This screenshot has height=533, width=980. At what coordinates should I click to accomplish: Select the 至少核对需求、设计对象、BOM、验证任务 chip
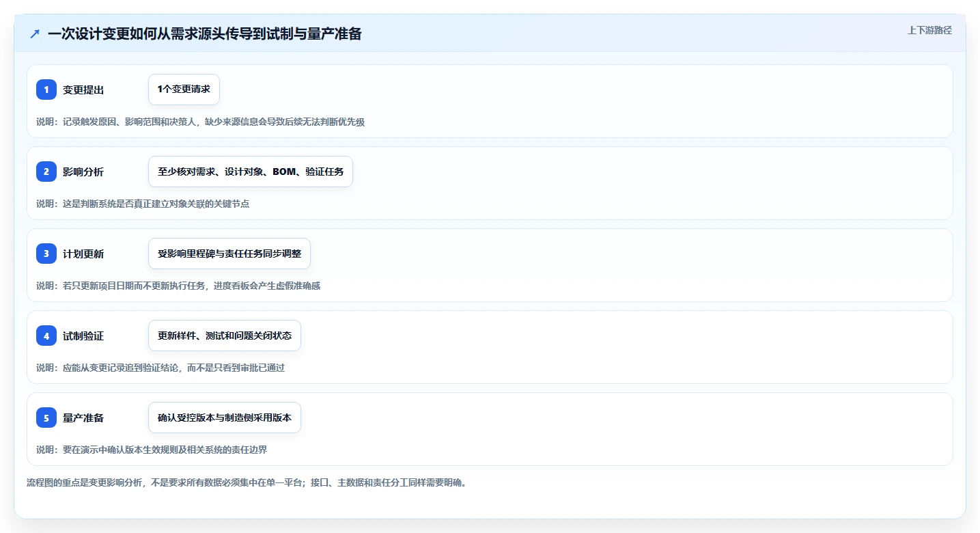tap(251, 172)
